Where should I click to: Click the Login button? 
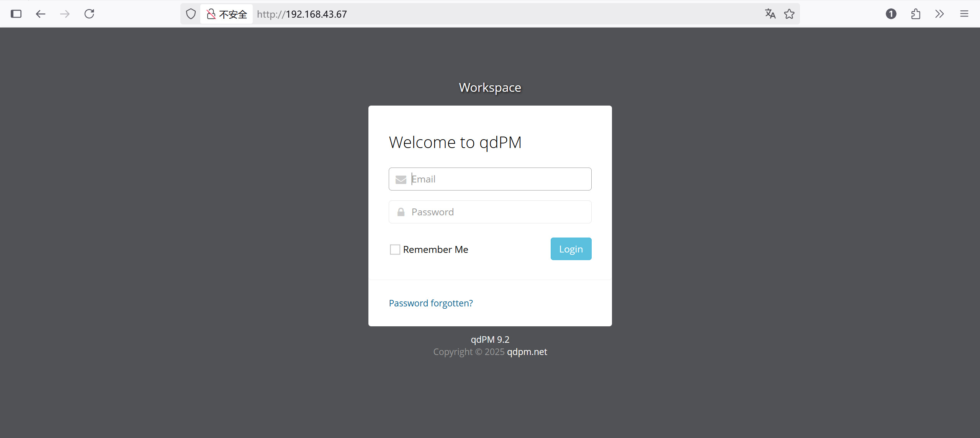571,249
